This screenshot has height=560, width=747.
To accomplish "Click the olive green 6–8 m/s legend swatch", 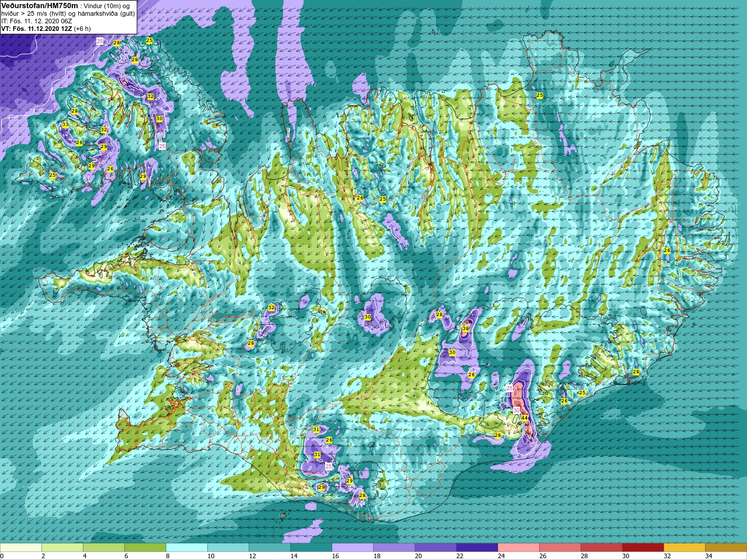I will 145,547.
